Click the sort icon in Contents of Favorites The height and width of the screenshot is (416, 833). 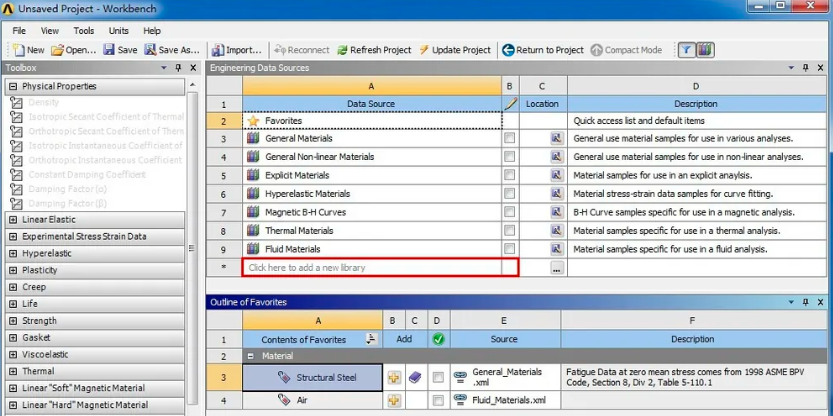(372, 339)
